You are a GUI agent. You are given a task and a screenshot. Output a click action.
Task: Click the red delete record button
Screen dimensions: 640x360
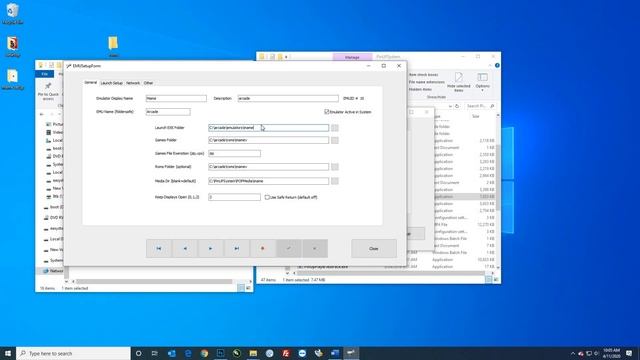(x=262, y=248)
